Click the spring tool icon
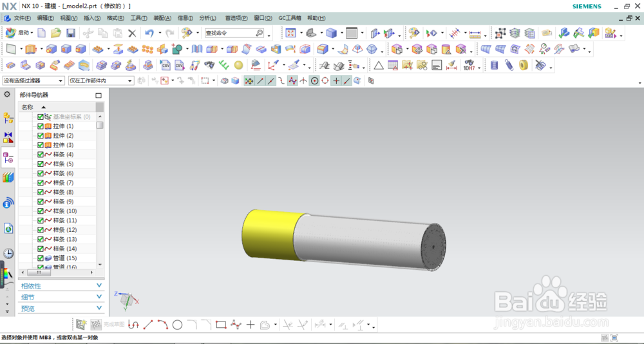Screen dimensions: 644x344 click(509, 65)
